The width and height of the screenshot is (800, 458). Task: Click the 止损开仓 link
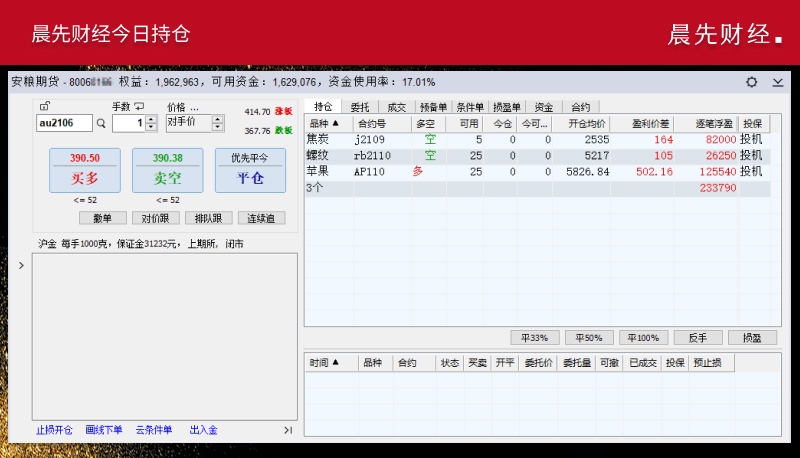coord(55,430)
